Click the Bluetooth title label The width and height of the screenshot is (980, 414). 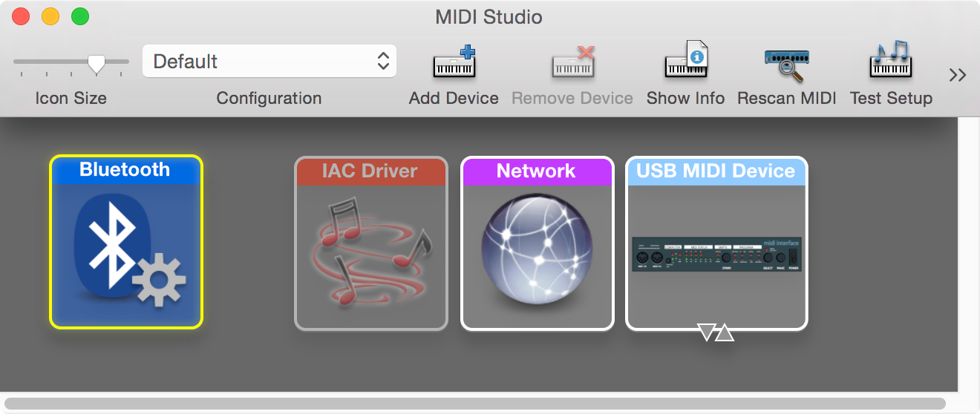point(125,170)
